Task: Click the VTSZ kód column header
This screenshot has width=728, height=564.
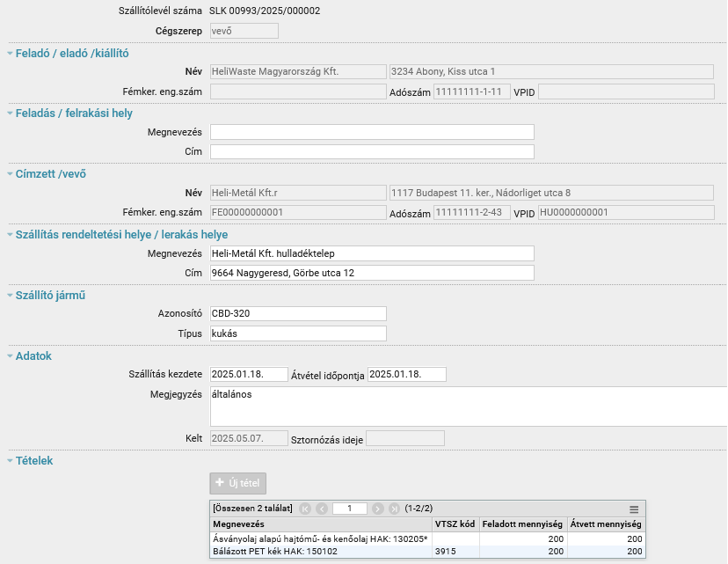Action: point(455,524)
